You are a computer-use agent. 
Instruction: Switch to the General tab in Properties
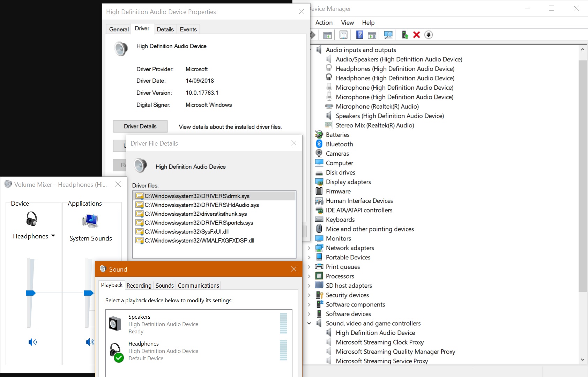[119, 29]
